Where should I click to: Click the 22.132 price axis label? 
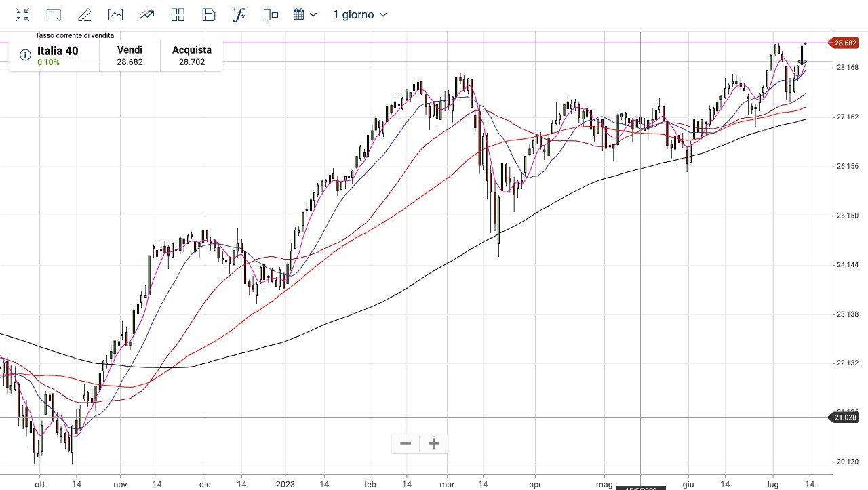coord(848,363)
